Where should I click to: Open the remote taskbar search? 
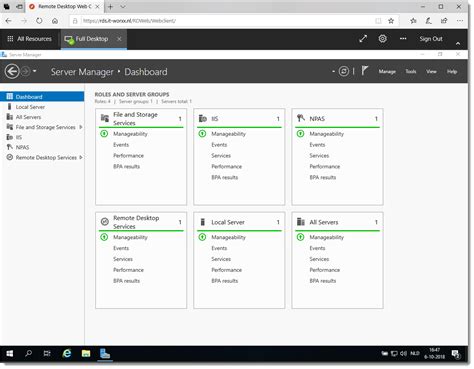click(29, 353)
